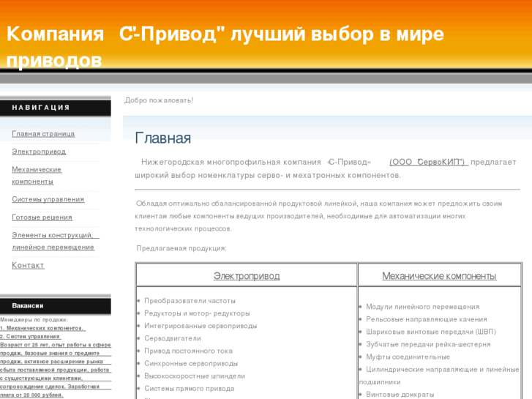The width and height of the screenshot is (532, 399).
Task: Click the Зубчатые передачи рейка-шестерня item
Action: tap(428, 345)
